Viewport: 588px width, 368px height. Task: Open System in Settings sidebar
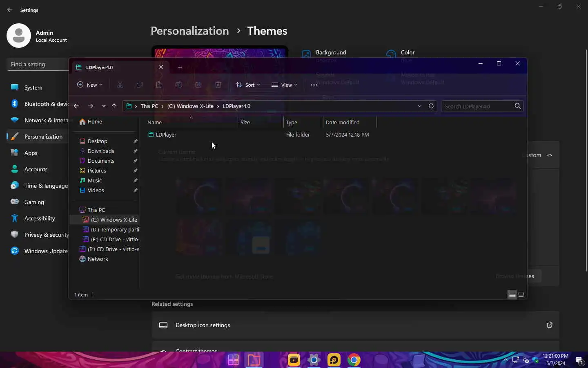[x=38, y=88]
